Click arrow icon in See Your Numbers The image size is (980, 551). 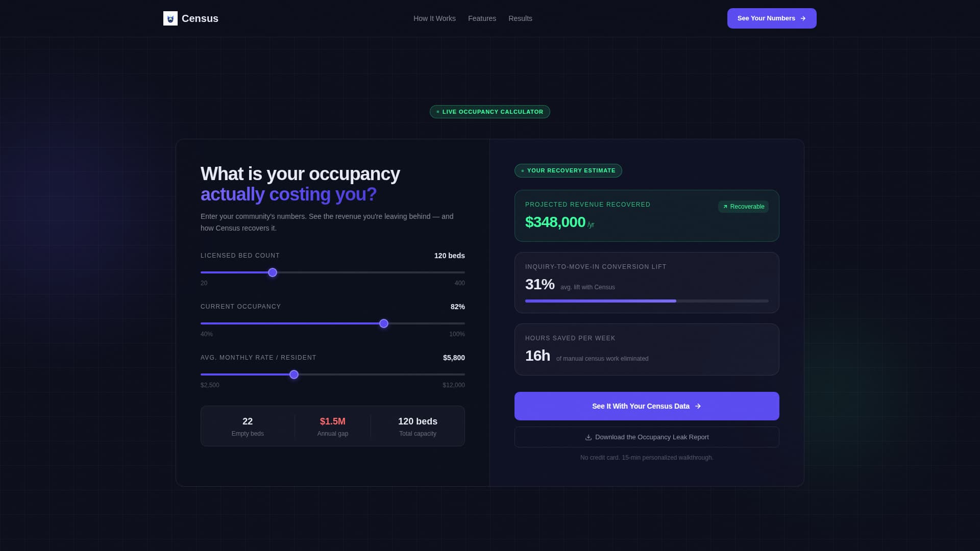pyautogui.click(x=803, y=18)
